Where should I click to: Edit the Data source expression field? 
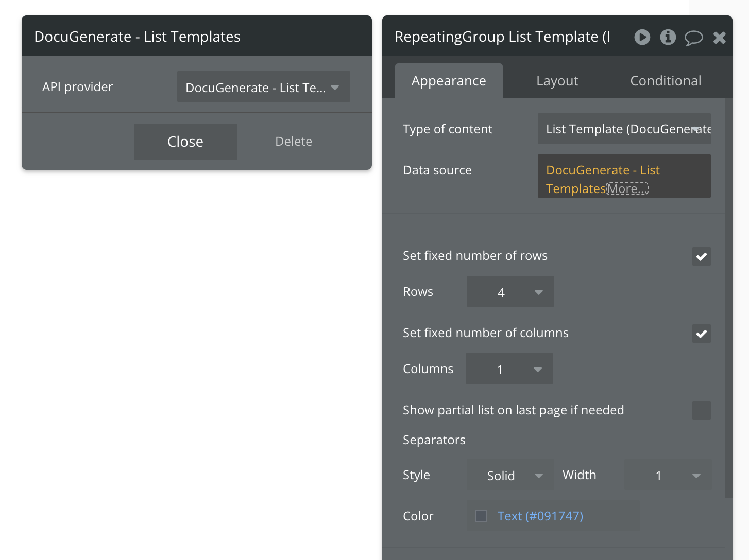624,176
